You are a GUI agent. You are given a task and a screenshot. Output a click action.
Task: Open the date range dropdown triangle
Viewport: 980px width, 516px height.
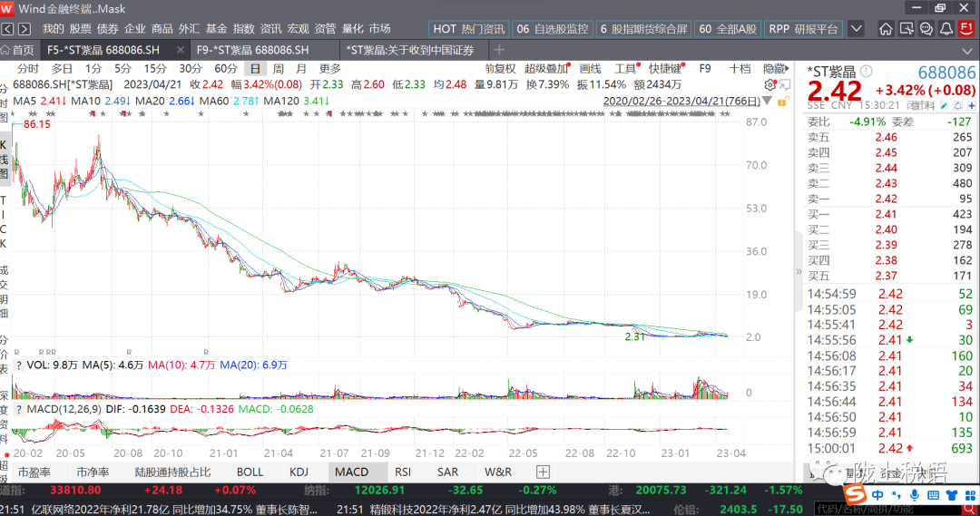pyautogui.click(x=768, y=102)
